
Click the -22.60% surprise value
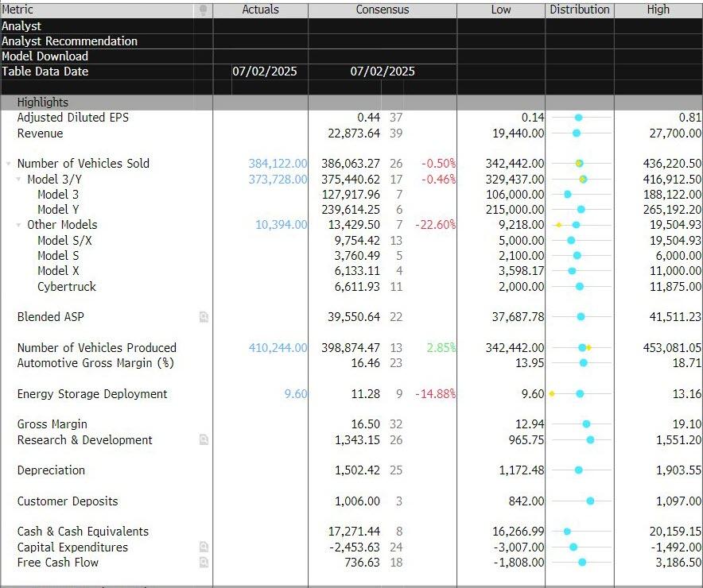435,225
